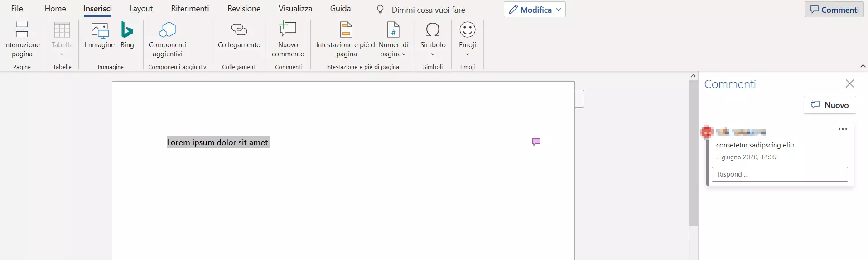Select the comment text consetetur sadipscing elitr

755,145
